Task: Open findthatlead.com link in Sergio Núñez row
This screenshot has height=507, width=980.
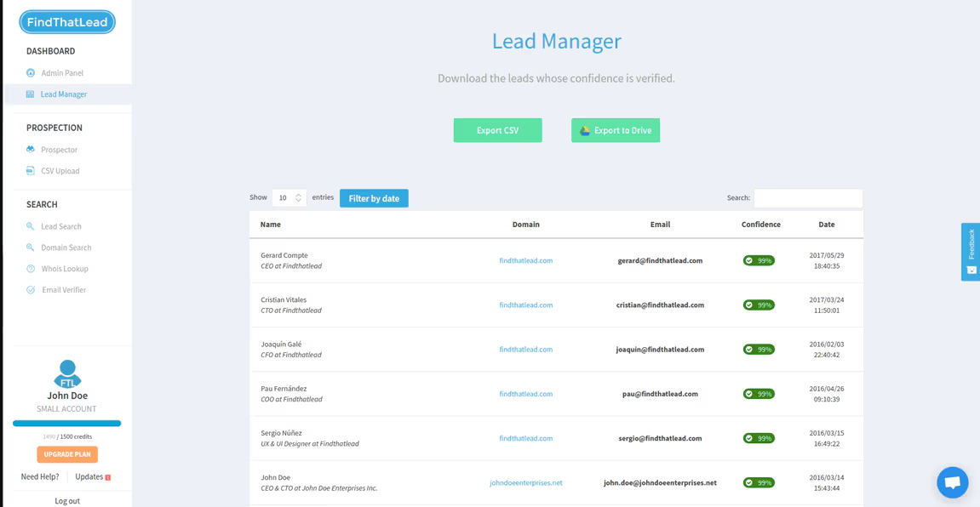Action: pyautogui.click(x=525, y=438)
